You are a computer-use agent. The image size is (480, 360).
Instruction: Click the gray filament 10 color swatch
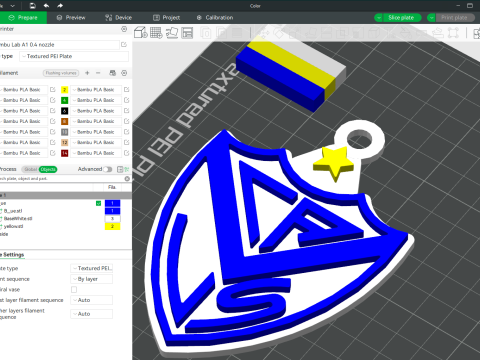64,132
